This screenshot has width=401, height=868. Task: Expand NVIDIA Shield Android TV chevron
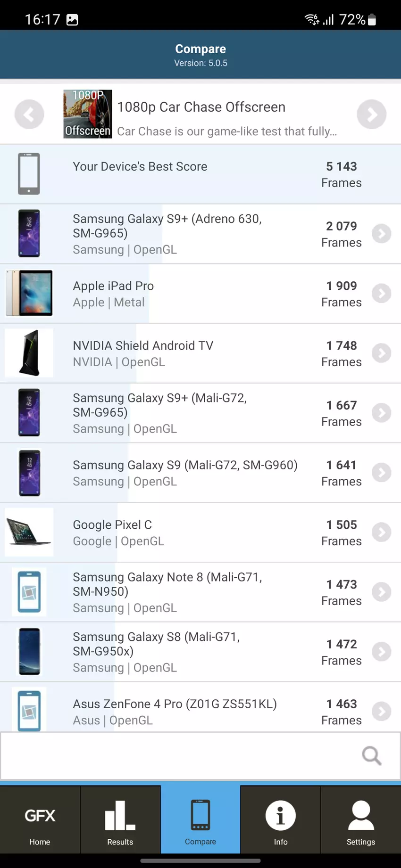(381, 353)
